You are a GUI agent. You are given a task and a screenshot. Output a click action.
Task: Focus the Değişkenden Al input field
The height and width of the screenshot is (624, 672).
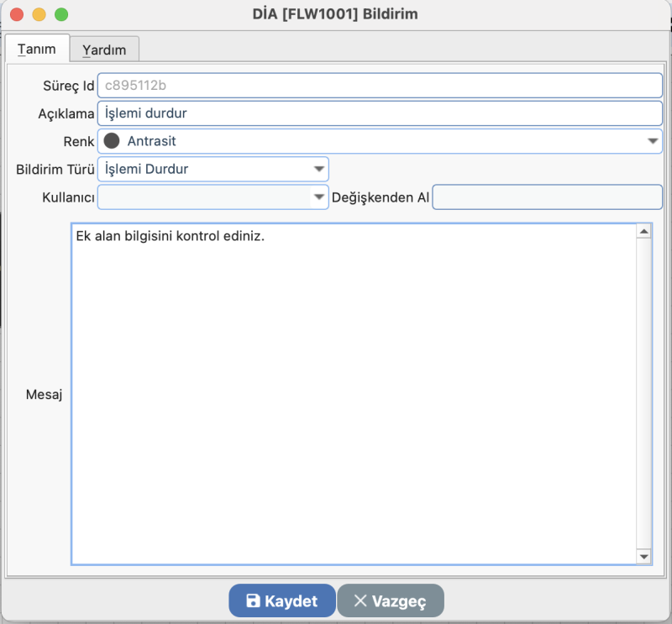point(547,197)
